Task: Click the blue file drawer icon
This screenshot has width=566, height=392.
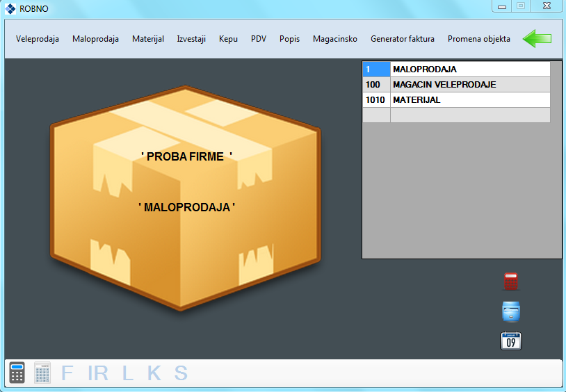Action: click(x=511, y=311)
